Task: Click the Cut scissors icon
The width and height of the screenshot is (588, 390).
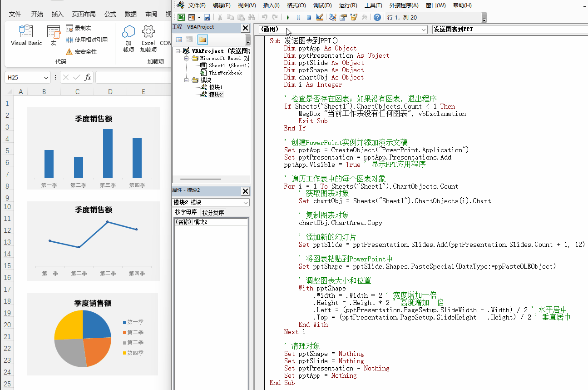Action: click(x=220, y=17)
